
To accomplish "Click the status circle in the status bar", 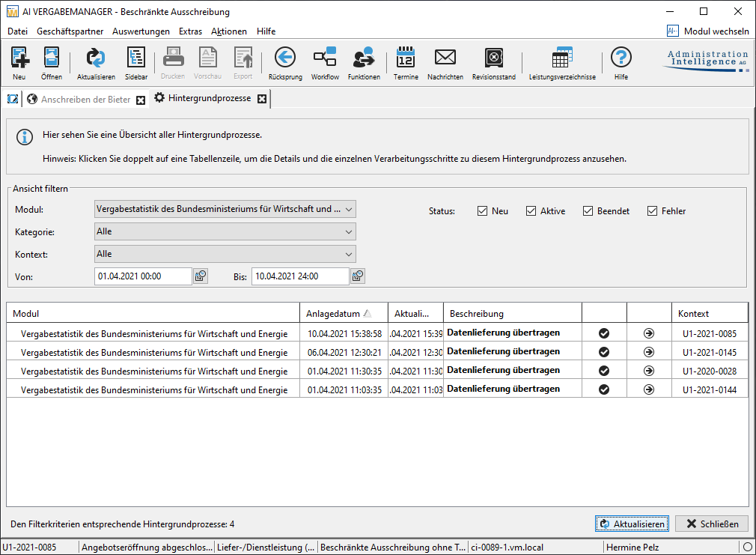I will pyautogui.click(x=748, y=547).
